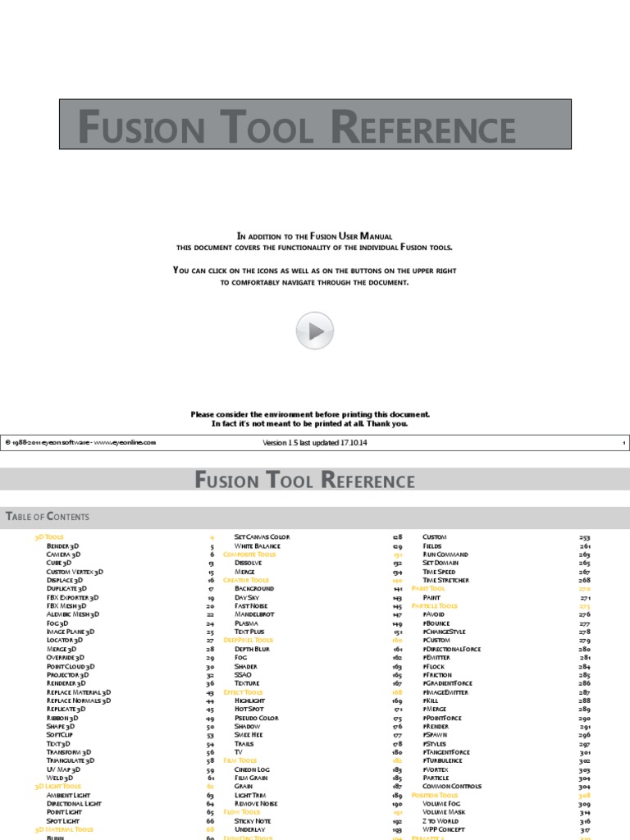Viewport: 630px width, 840px height.
Task: Click version text 'Version 1.5 last updated 17.10.14'
Action: 315,442
